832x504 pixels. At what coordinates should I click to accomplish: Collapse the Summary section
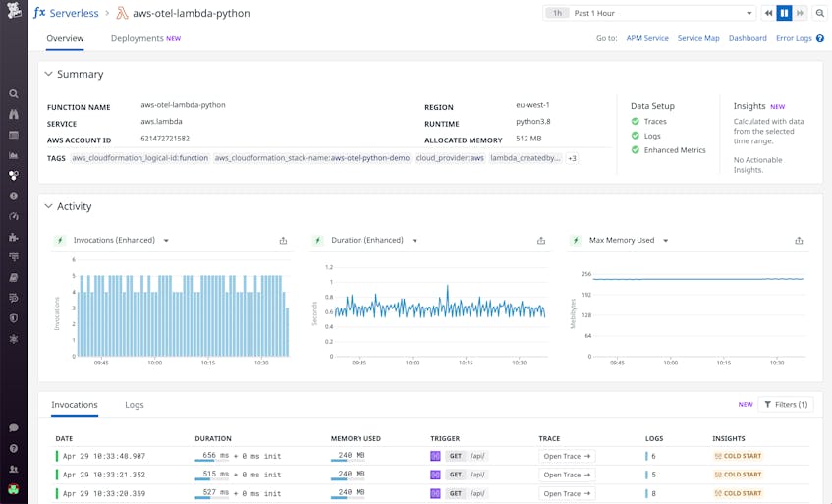pyautogui.click(x=48, y=74)
